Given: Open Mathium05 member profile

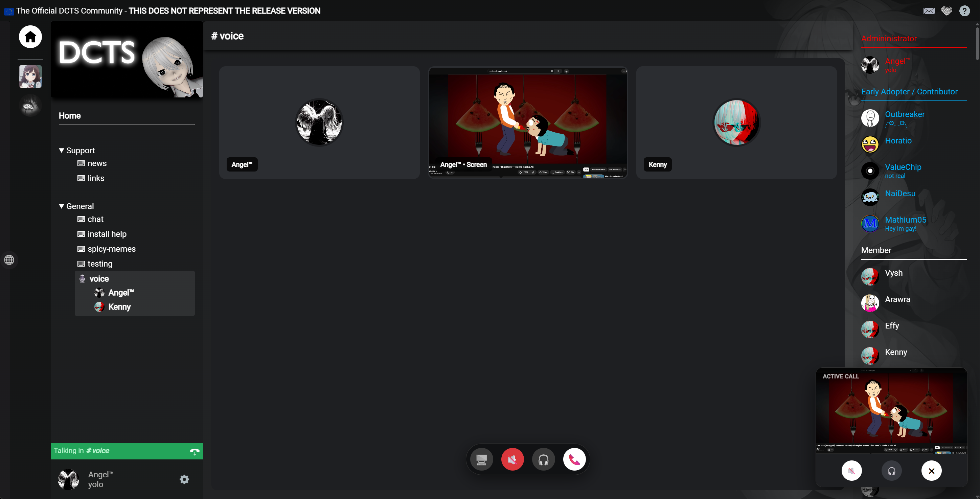Looking at the screenshot, I should tap(913, 223).
